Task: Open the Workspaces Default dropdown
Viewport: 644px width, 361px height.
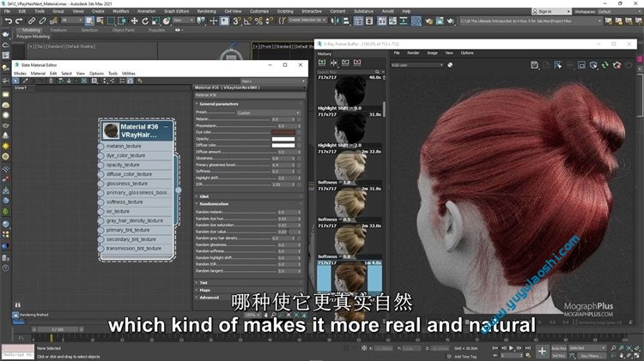Action: (x=617, y=11)
